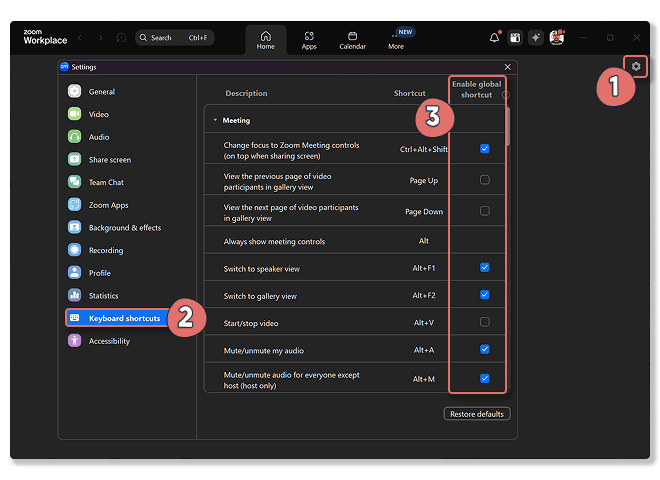660x480 pixels.
Task: Open the Apps tab
Action: 309,40
